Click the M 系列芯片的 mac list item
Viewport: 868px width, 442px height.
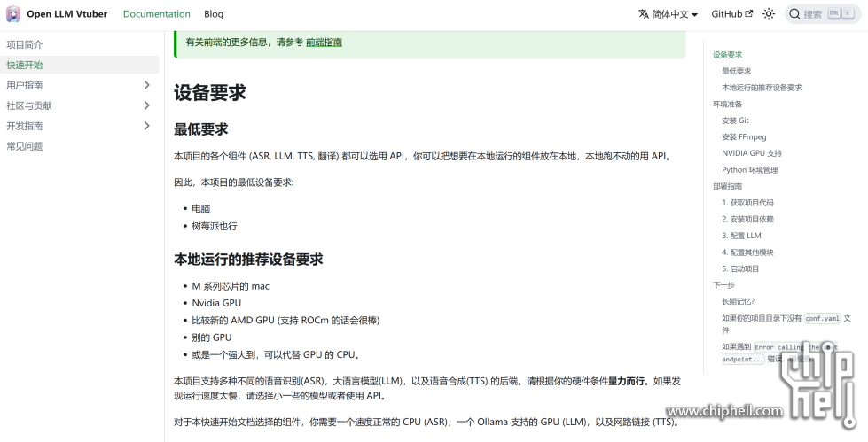pyautogui.click(x=231, y=286)
